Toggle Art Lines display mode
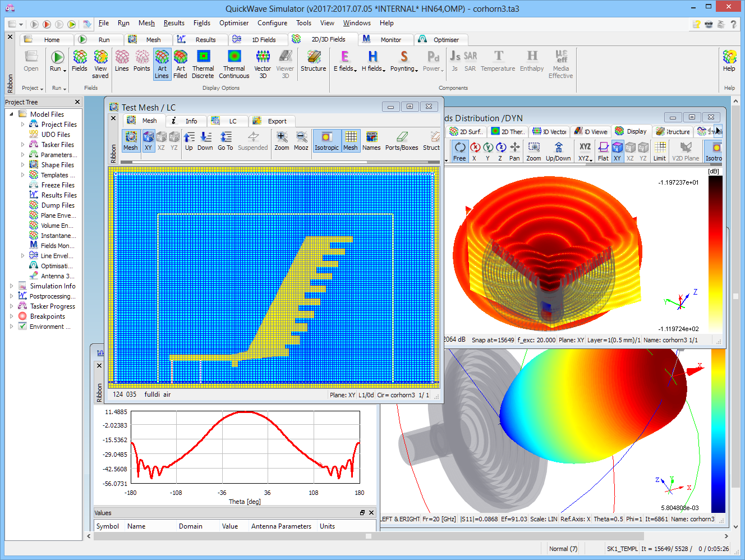 click(162, 63)
